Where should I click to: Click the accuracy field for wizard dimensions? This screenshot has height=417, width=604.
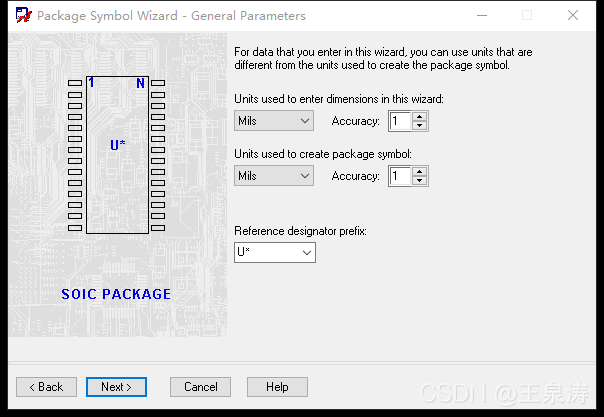[x=399, y=121]
